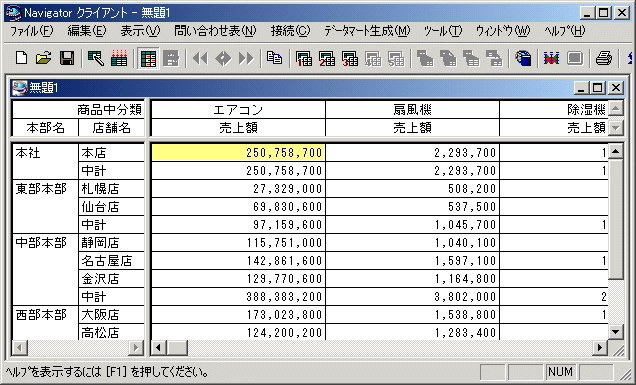The image size is (636, 385).
Task: Save with the floppy disk icon
Action: tap(67, 58)
